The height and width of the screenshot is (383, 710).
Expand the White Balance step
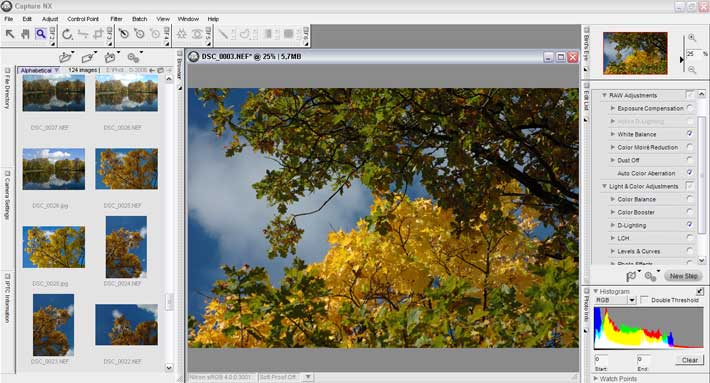pyautogui.click(x=613, y=134)
